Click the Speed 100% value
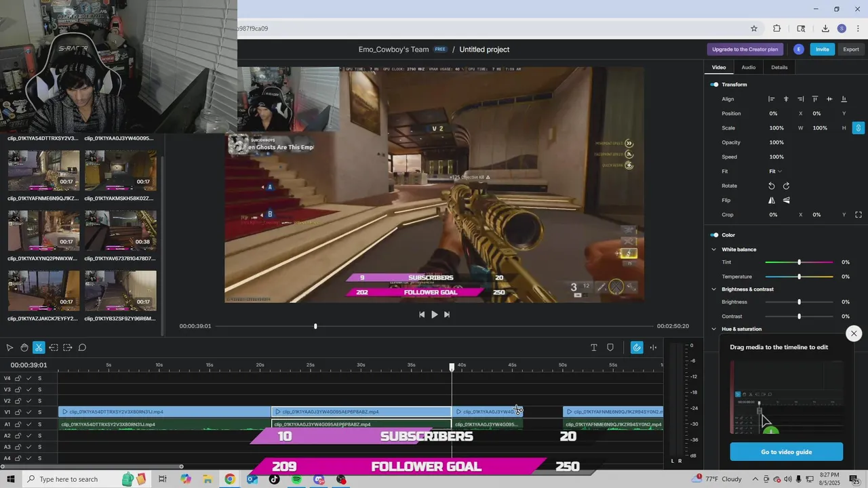This screenshot has width=868, height=488. coord(776,157)
